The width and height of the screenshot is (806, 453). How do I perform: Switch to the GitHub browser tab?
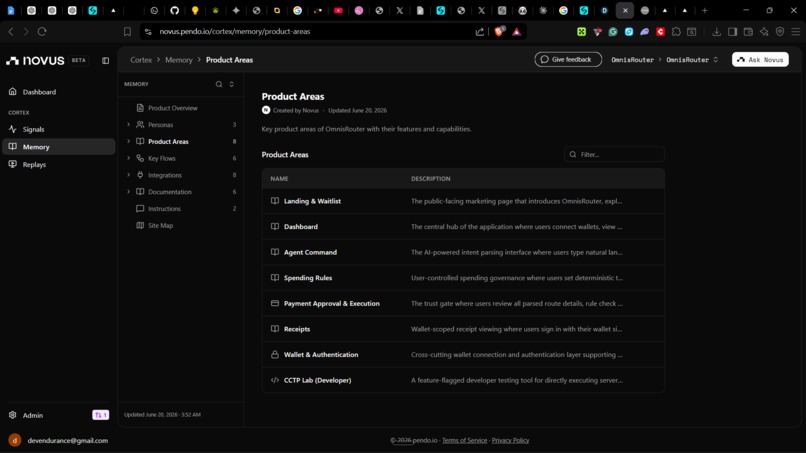(174, 10)
